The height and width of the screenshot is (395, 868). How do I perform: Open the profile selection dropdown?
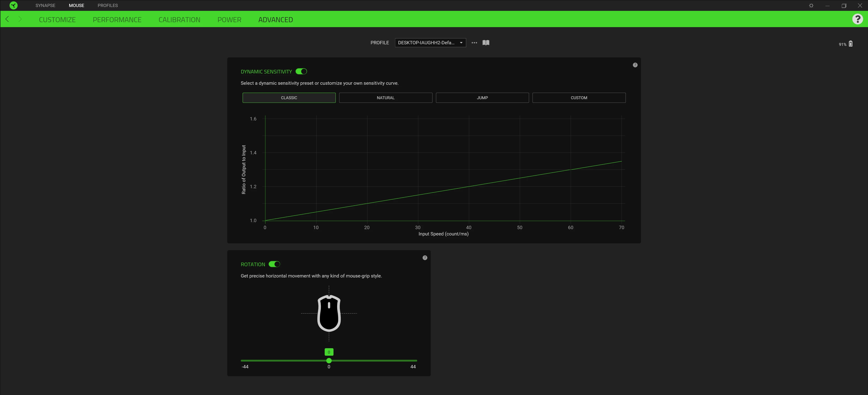430,43
